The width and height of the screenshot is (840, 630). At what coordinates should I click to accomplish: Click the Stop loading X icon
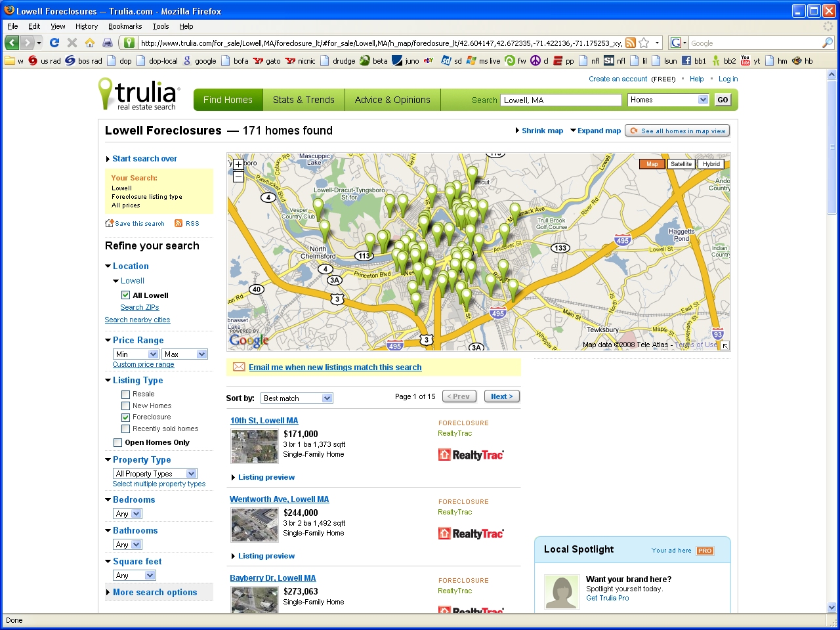(x=72, y=43)
